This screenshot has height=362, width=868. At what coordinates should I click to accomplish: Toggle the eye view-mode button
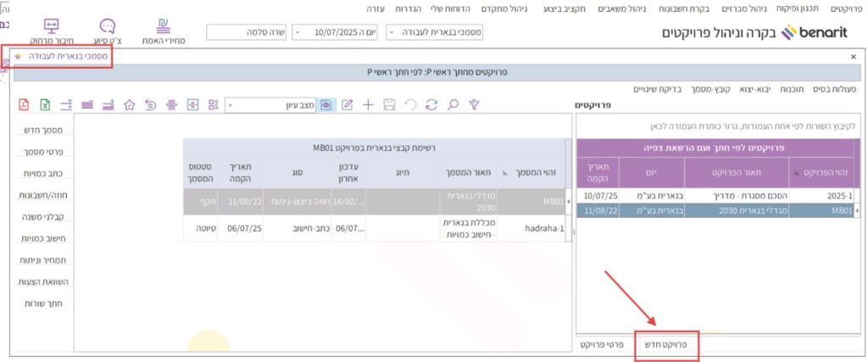[x=325, y=105]
